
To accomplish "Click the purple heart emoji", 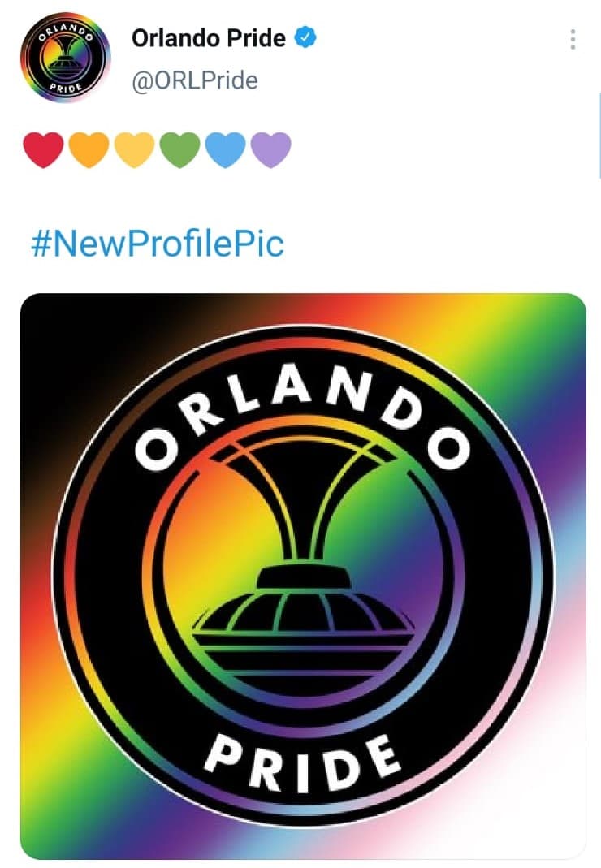I will click(271, 149).
